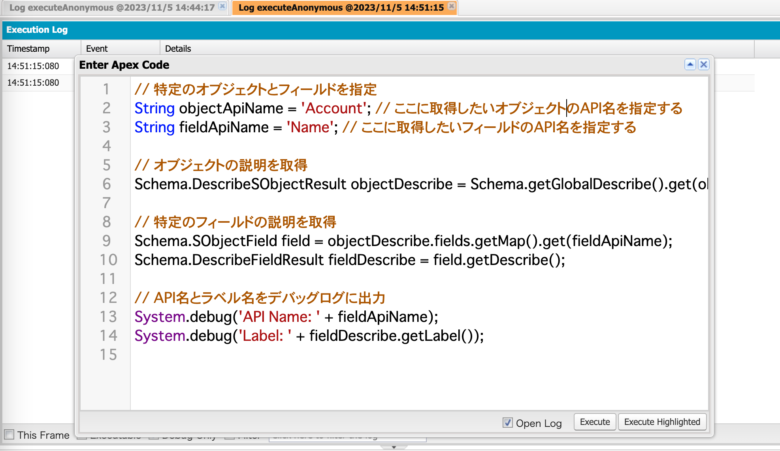This screenshot has height=451, width=780.
Task: Enable the This Frame checkbox
Action: point(9,435)
